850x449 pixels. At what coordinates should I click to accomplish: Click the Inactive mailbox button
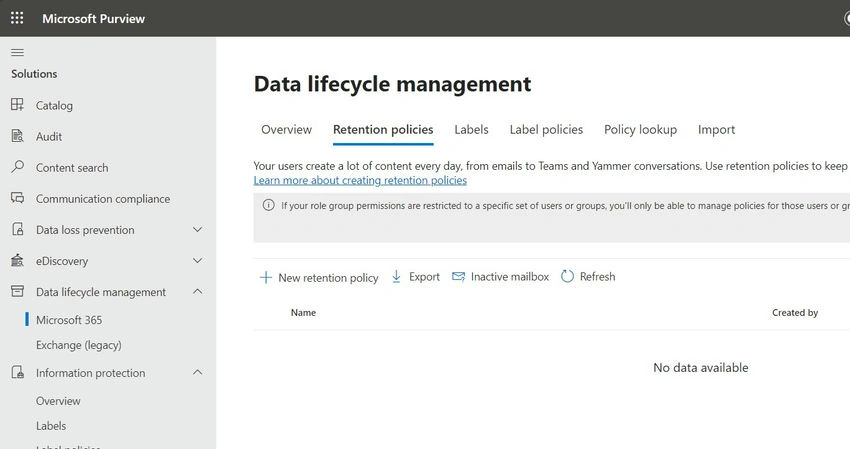[x=500, y=277]
